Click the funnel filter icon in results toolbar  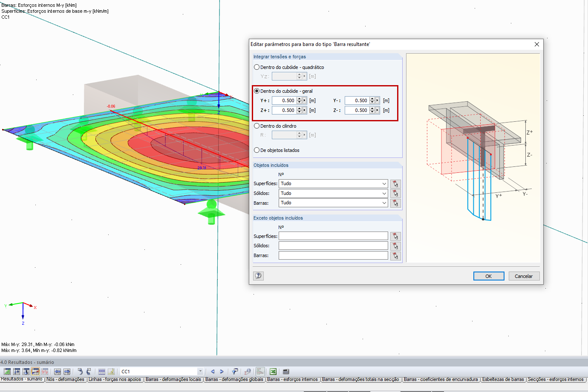pos(235,372)
